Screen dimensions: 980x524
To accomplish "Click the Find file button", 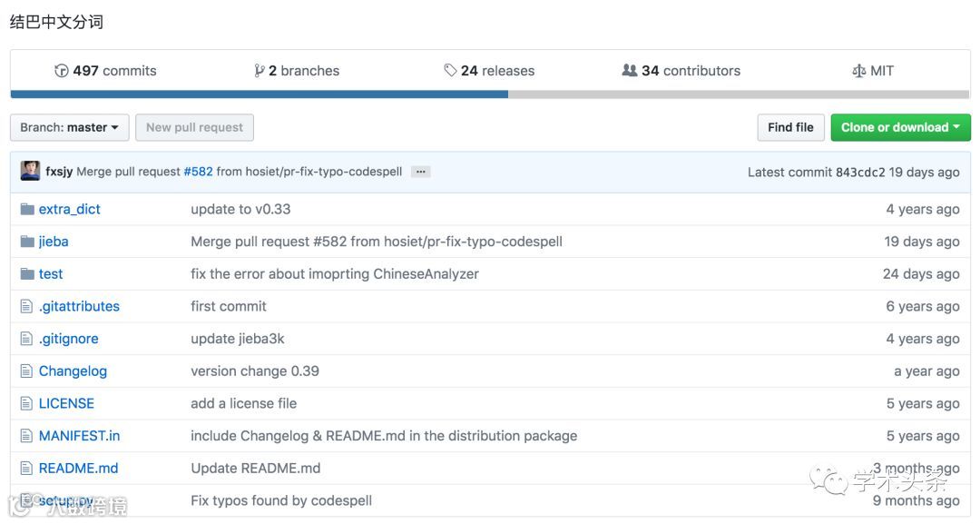I will click(790, 127).
